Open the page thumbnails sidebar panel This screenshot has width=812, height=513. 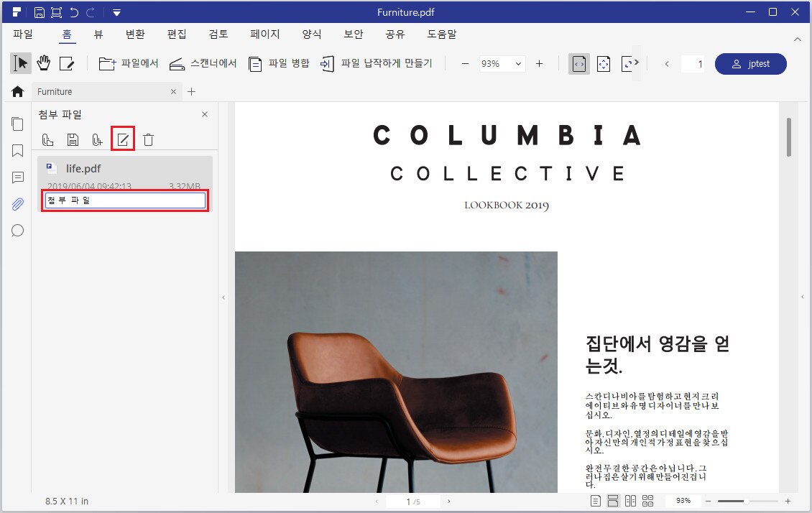18,124
